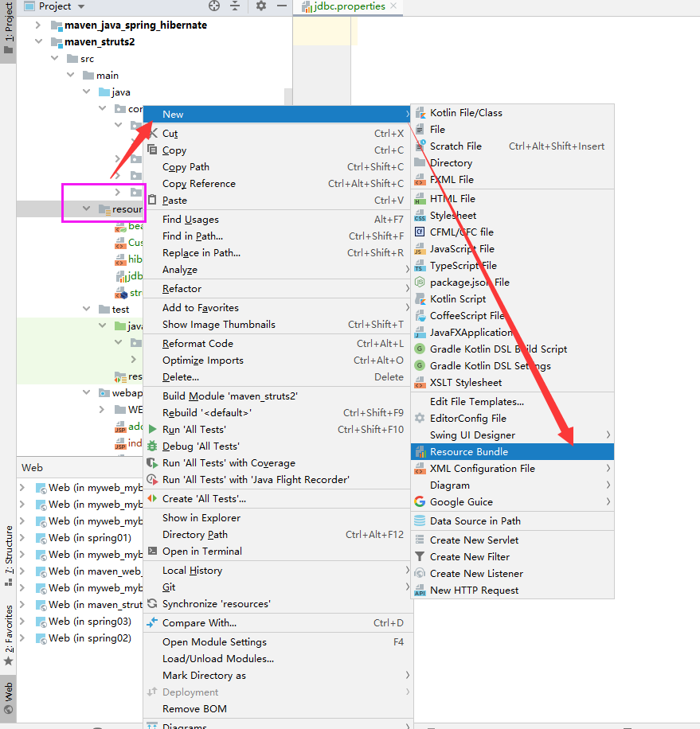This screenshot has width=700, height=729.
Task: Select Edit File Templates... entry
Action: tap(513, 402)
